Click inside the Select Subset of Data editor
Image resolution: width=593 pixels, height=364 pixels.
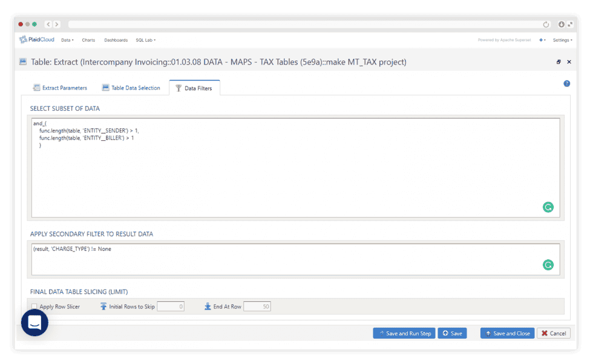tap(295, 167)
